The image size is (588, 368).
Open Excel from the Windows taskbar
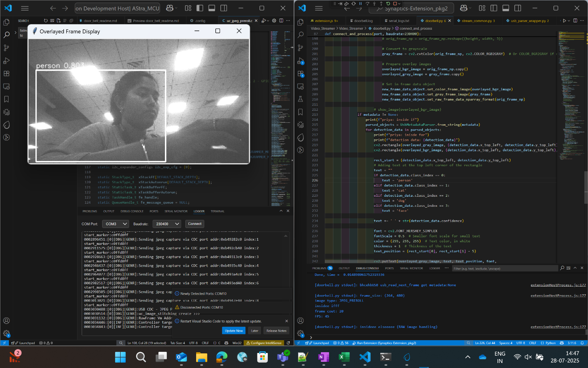pos(344,357)
